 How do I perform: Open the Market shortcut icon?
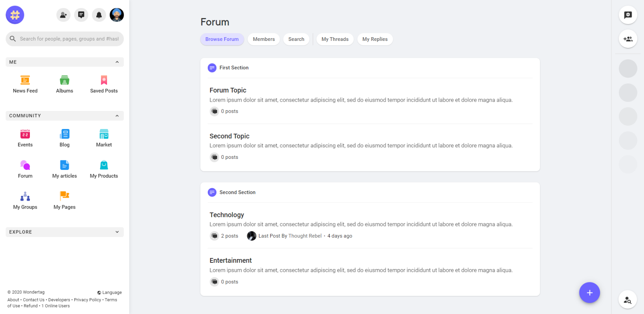104,134
